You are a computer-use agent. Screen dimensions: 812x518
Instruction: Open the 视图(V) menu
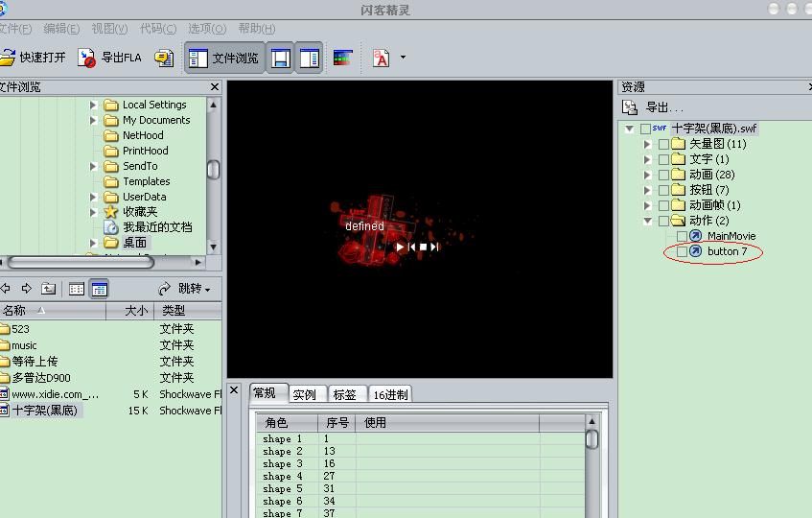click(x=110, y=29)
